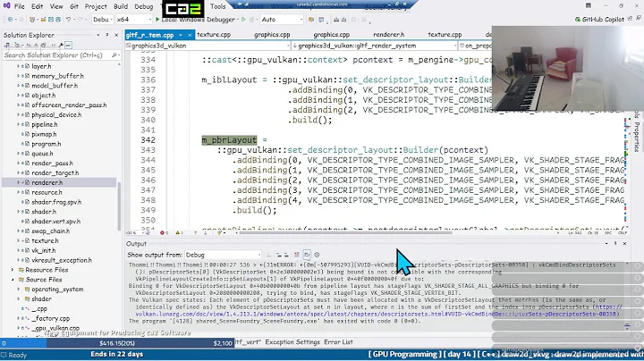The image size is (644, 361).
Task: Open the graphics3d_vulkan scope dropdown
Action: click(208, 46)
